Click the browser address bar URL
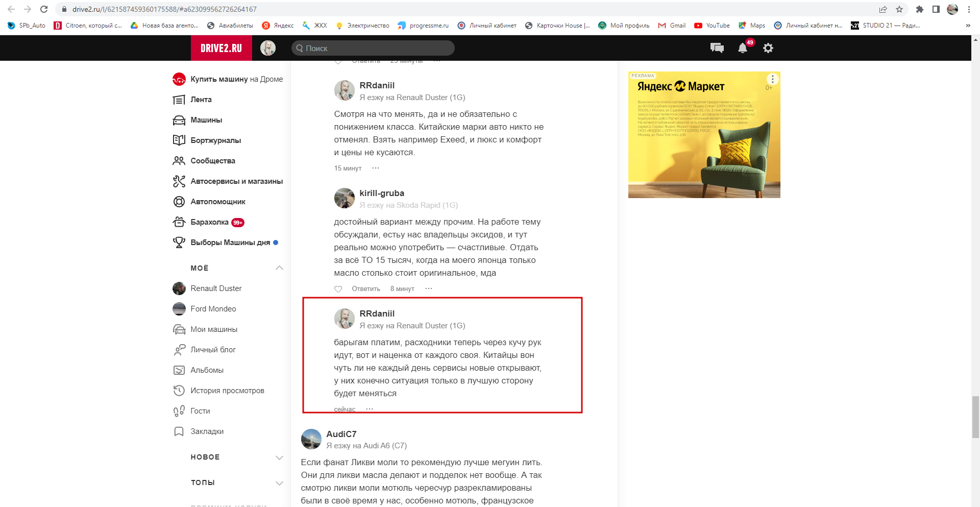Image resolution: width=980 pixels, height=507 pixels. tap(164, 9)
